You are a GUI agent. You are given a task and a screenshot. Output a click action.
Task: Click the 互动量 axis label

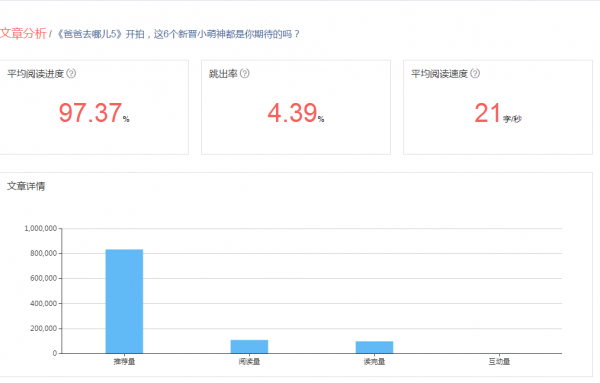[499, 362]
